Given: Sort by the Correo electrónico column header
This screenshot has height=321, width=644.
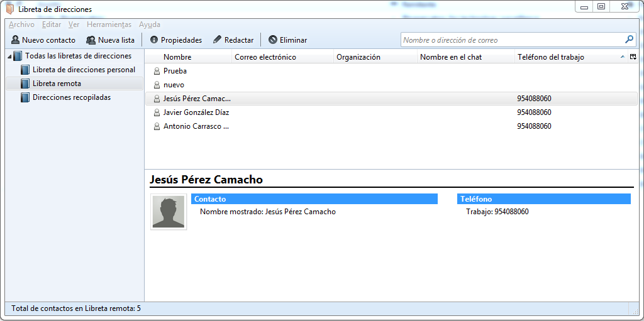Looking at the screenshot, I should pos(283,57).
